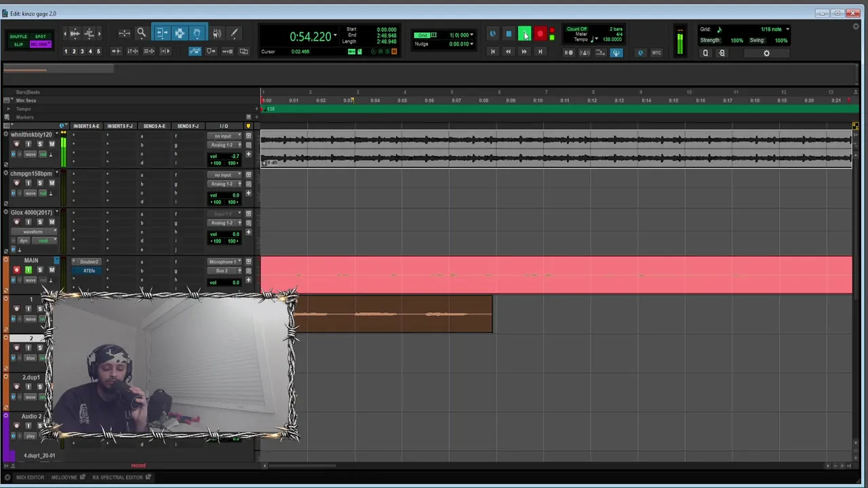
Task: Mute the whnlthnkbty120 track
Action: click(x=52, y=144)
